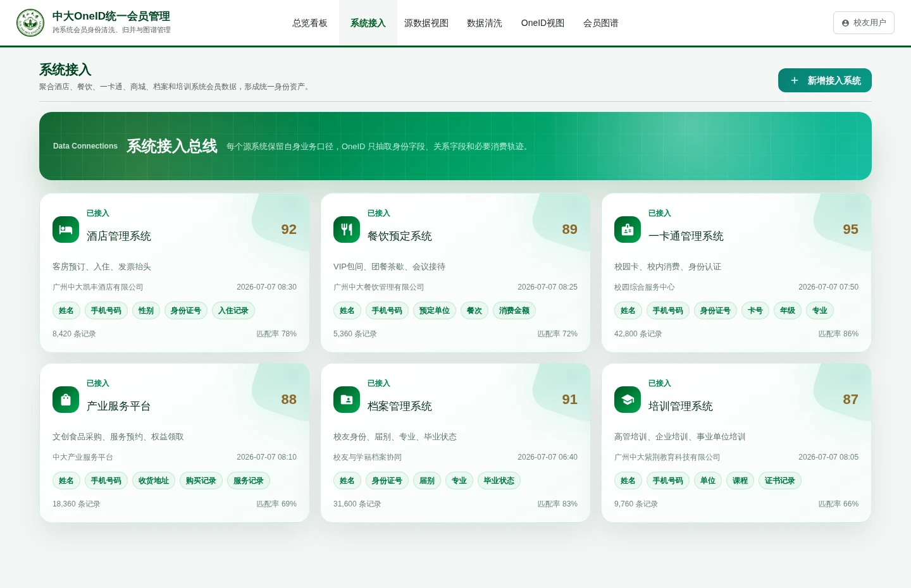Click the graduation cap icon
This screenshot has width=911, height=588.
point(628,400)
